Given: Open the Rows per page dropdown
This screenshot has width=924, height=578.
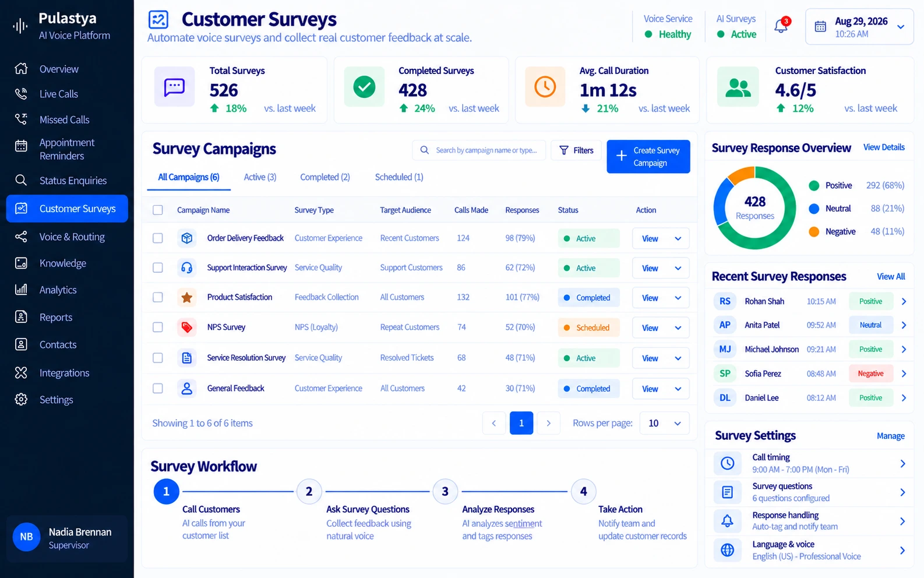Looking at the screenshot, I should [664, 423].
